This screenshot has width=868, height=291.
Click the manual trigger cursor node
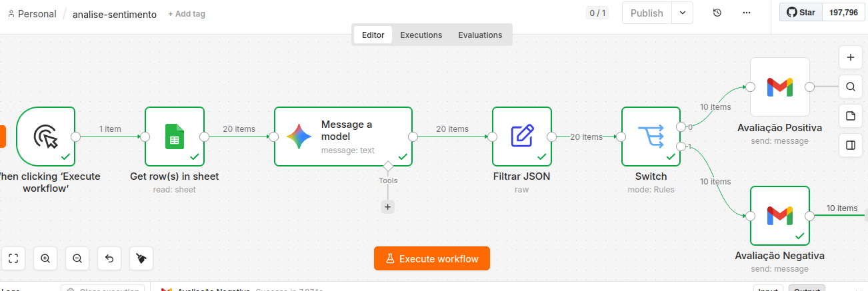tap(46, 137)
